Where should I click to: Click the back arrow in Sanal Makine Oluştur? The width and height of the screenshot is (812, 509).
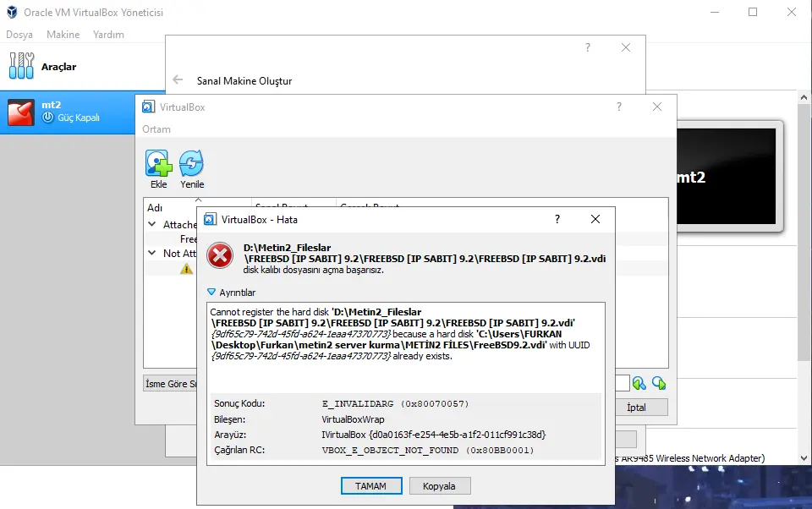point(178,79)
